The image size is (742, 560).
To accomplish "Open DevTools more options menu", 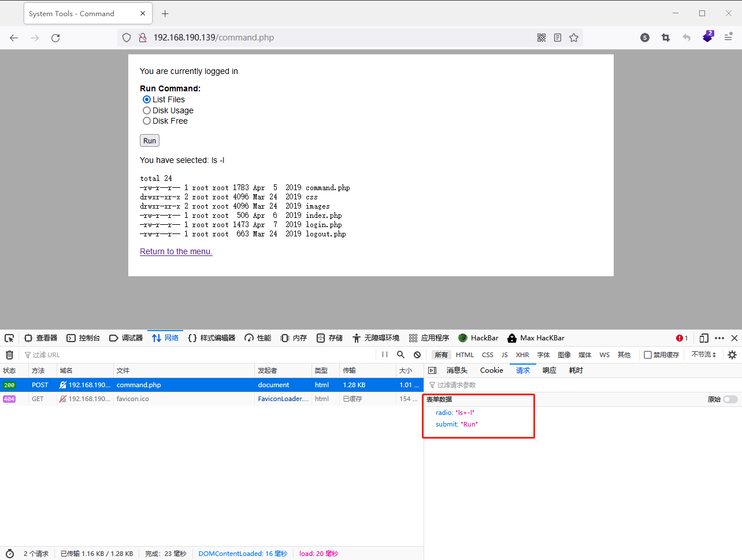I will click(719, 338).
